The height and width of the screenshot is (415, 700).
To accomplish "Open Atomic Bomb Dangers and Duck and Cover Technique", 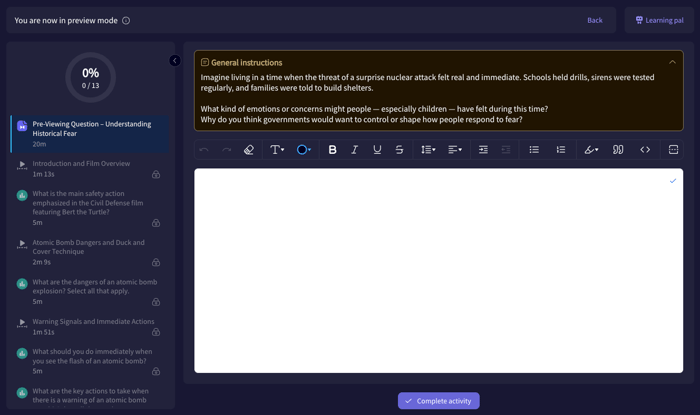I will [90, 252].
